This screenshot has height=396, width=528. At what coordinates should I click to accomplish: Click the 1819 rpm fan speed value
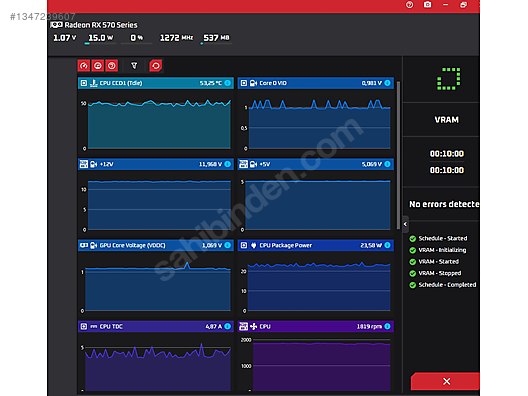(369, 326)
